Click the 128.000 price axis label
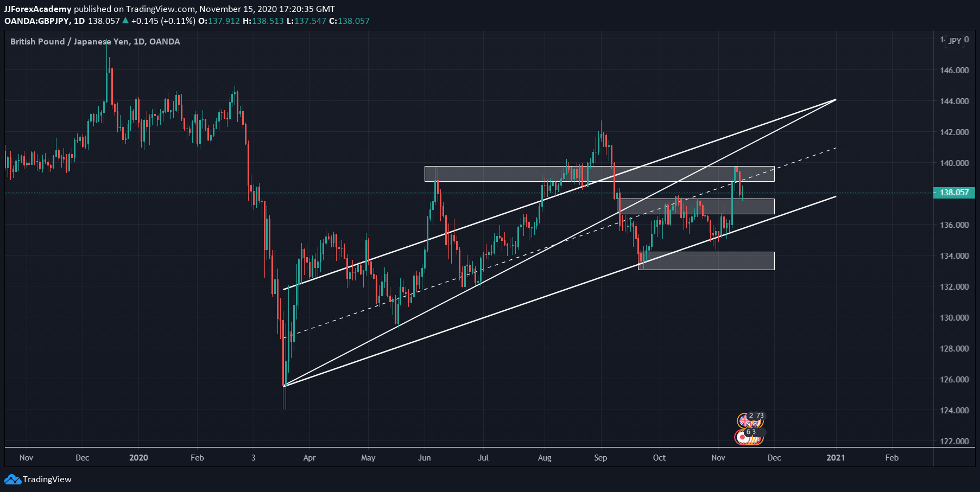The image size is (980, 492). (954, 349)
